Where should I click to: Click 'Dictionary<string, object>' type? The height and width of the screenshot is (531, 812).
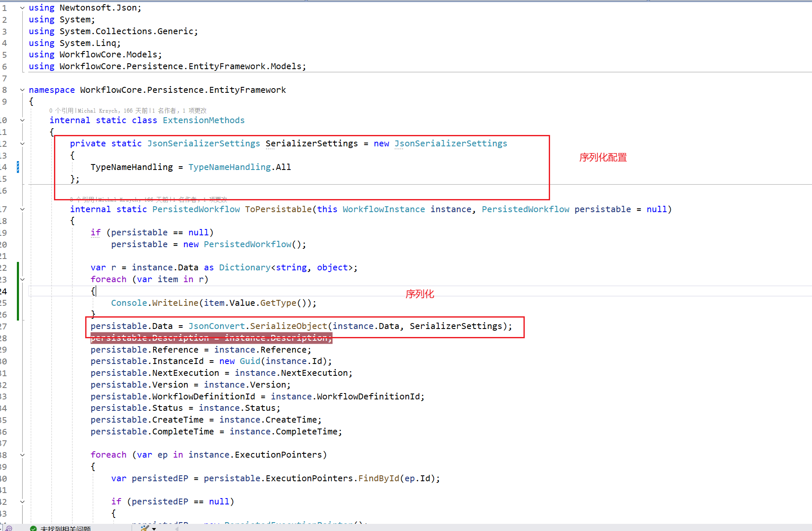point(286,267)
